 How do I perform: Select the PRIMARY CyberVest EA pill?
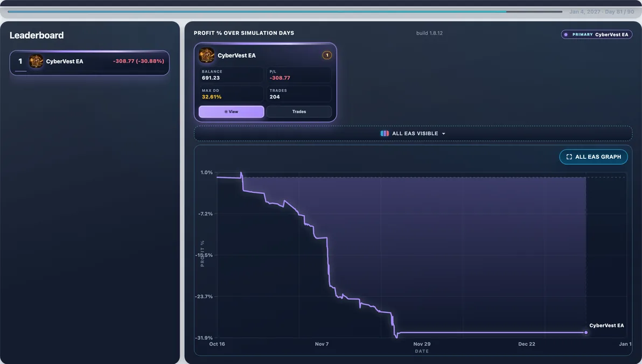pos(597,34)
